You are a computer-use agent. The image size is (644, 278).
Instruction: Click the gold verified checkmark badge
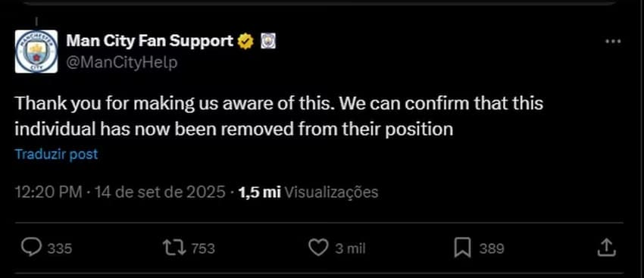(x=245, y=42)
